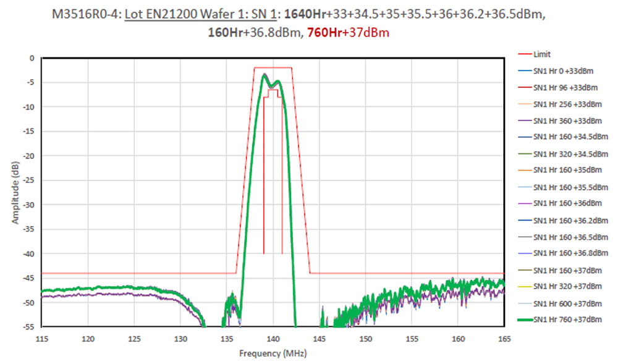Click the Frequency (MHz) axis title

[x=273, y=353]
